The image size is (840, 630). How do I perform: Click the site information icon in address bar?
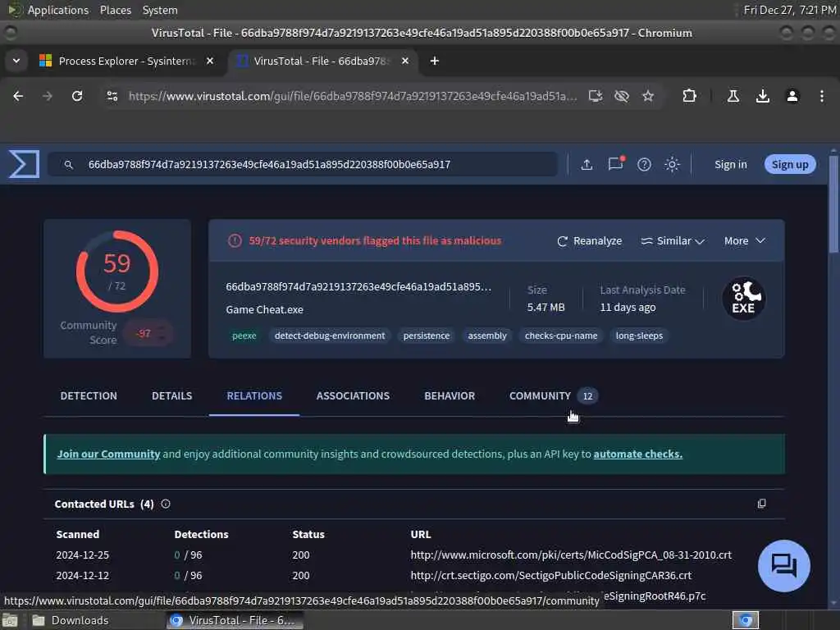coord(112,96)
